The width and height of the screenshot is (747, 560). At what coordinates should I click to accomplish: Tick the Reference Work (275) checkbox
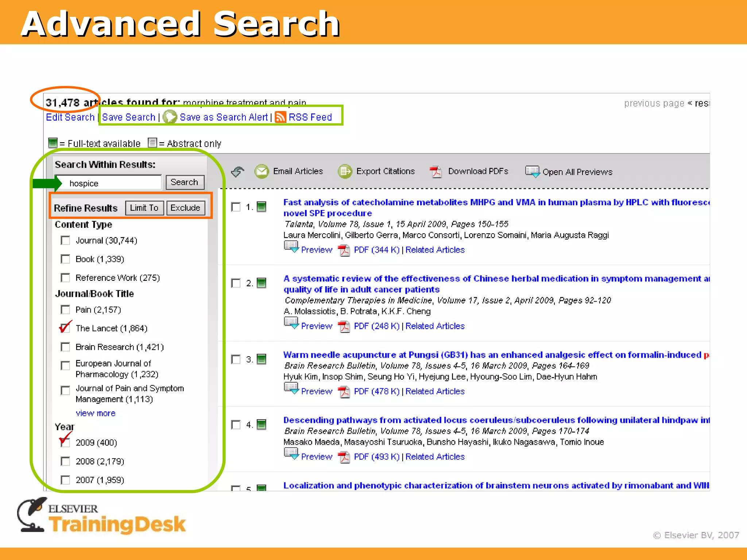pyautogui.click(x=65, y=278)
